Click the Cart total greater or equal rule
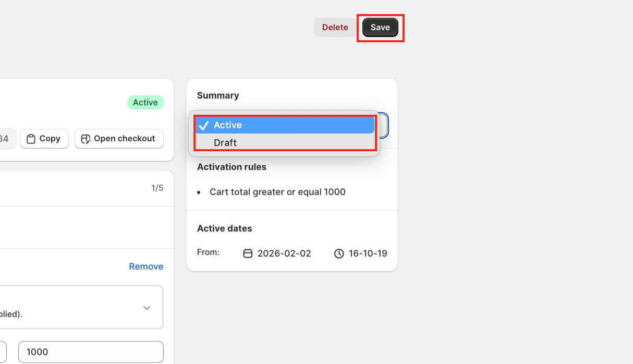Screen dimensions: 633x364 pos(277,192)
